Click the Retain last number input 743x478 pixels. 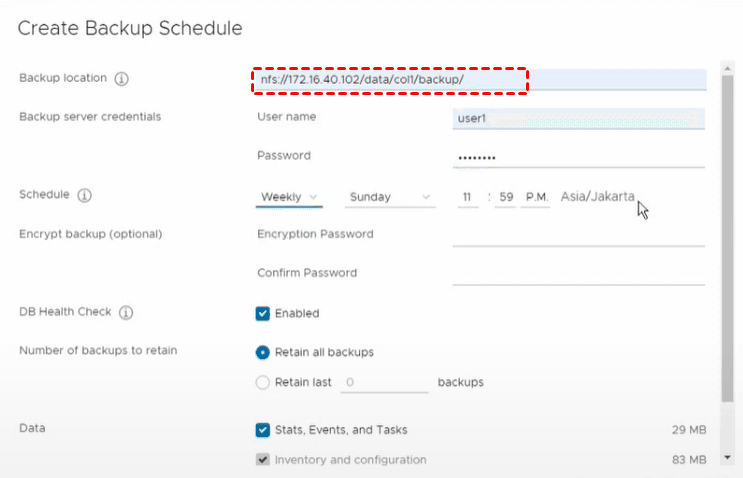pos(384,382)
